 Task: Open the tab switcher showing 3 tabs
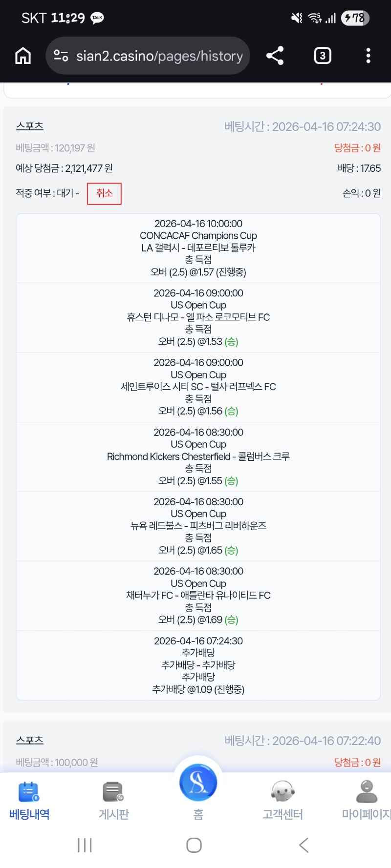point(322,56)
